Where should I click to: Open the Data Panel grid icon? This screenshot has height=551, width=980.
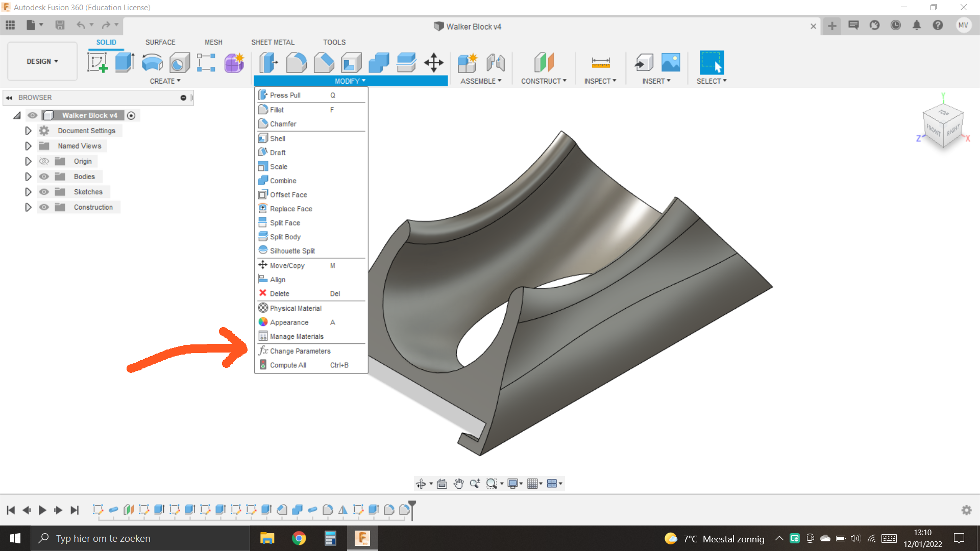(x=10, y=25)
